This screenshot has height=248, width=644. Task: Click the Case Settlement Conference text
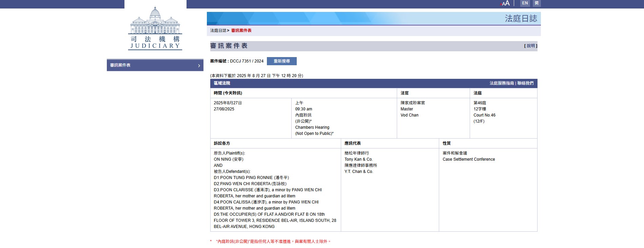pyautogui.click(x=468, y=159)
